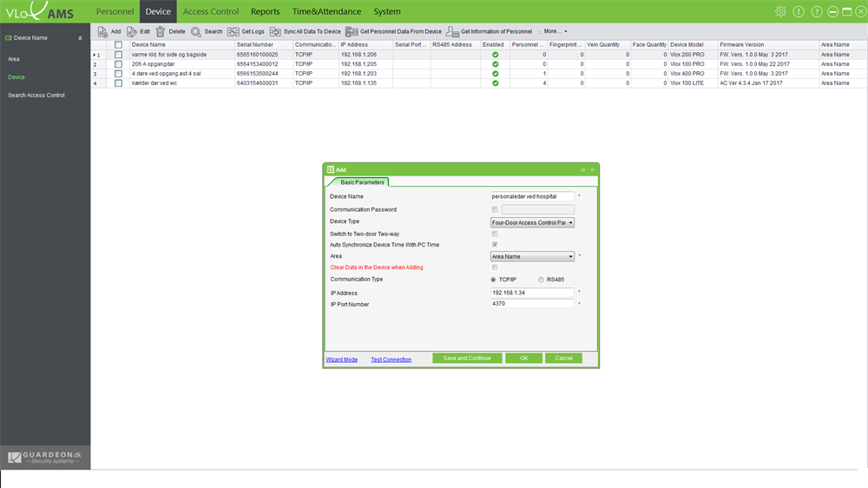Screen dimensions: 868x488
Task: Select the RS485 radio button
Action: [x=542, y=280]
